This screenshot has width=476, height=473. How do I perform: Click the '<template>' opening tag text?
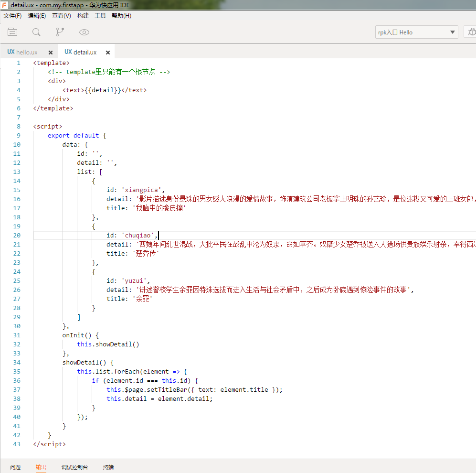(51, 63)
